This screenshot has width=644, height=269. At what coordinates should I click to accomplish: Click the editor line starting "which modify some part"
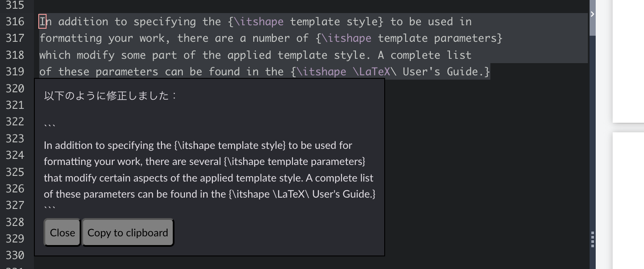pos(255,55)
